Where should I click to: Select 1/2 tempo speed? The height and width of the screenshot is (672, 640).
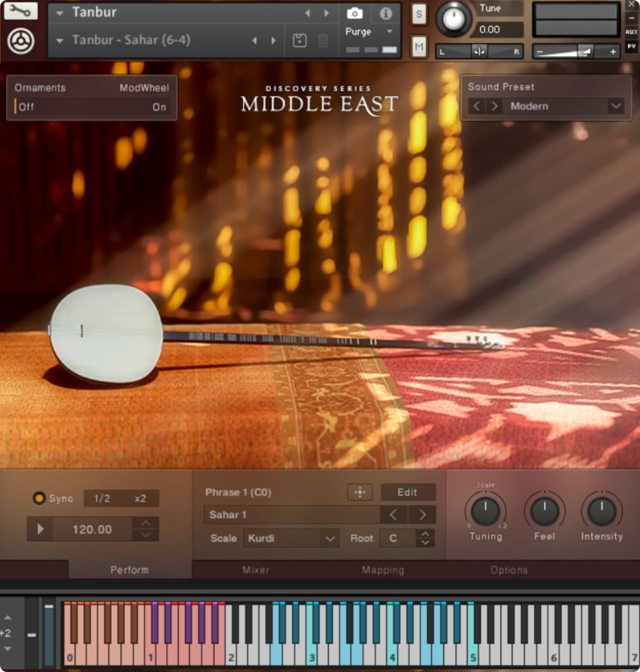102,498
